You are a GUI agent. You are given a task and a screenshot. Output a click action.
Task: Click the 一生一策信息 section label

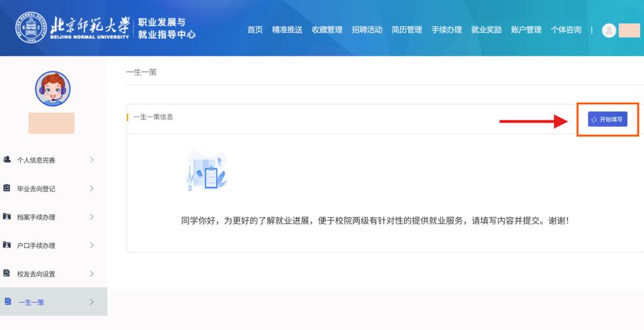(153, 117)
